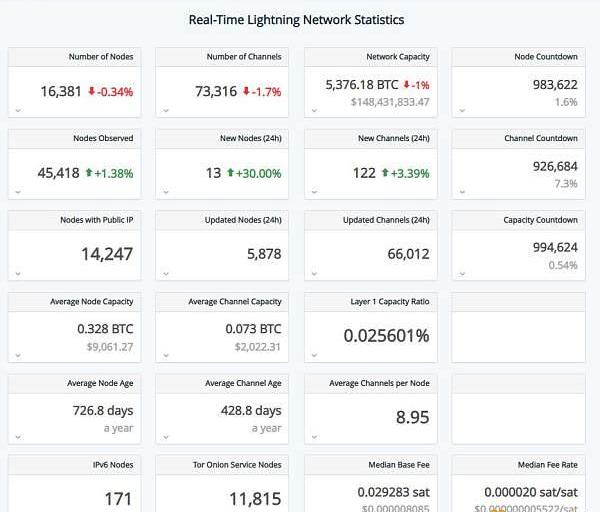This screenshot has width=600, height=512.
Task: Click the $9,061.27 node capacity value
Action: (x=110, y=347)
